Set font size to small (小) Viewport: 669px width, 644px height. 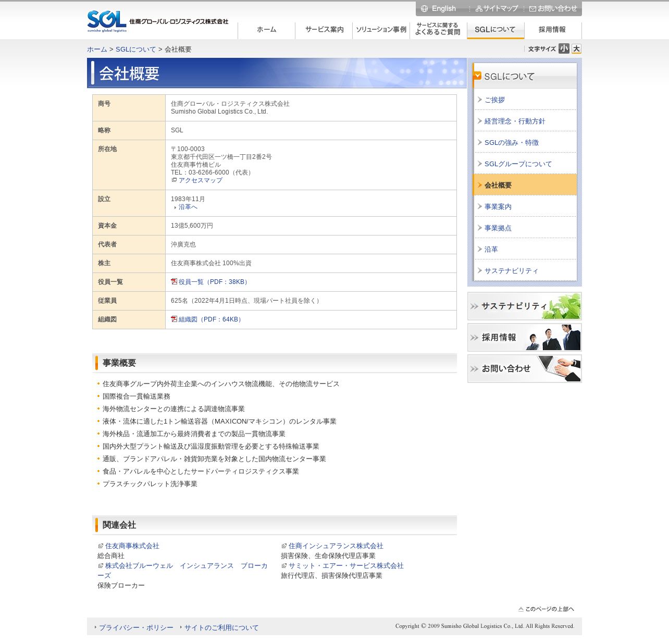[x=564, y=48]
